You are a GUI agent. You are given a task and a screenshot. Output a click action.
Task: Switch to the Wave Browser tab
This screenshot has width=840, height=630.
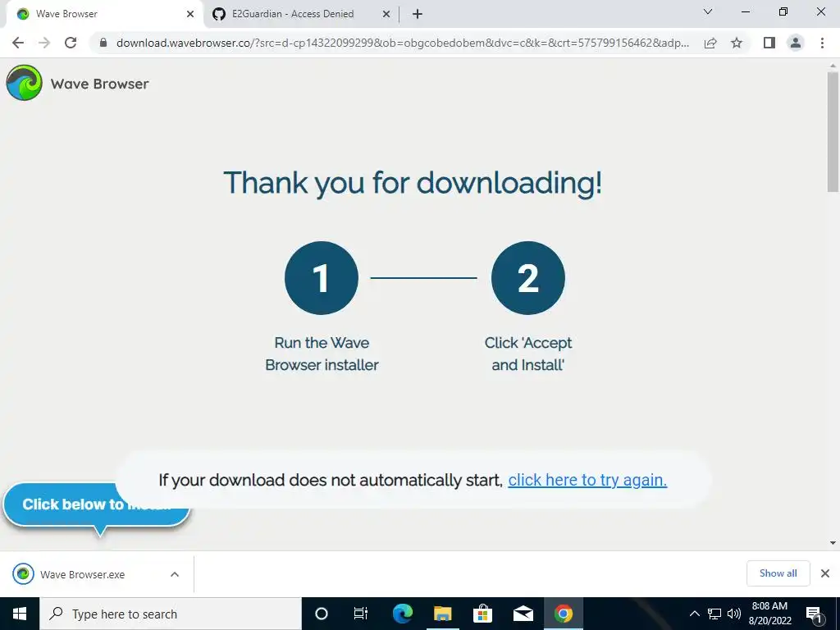tap(102, 14)
